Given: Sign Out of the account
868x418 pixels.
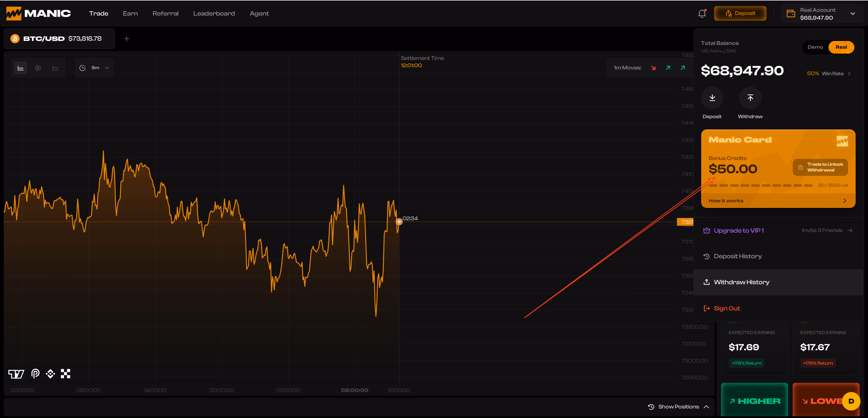Looking at the screenshot, I should click(778, 308).
